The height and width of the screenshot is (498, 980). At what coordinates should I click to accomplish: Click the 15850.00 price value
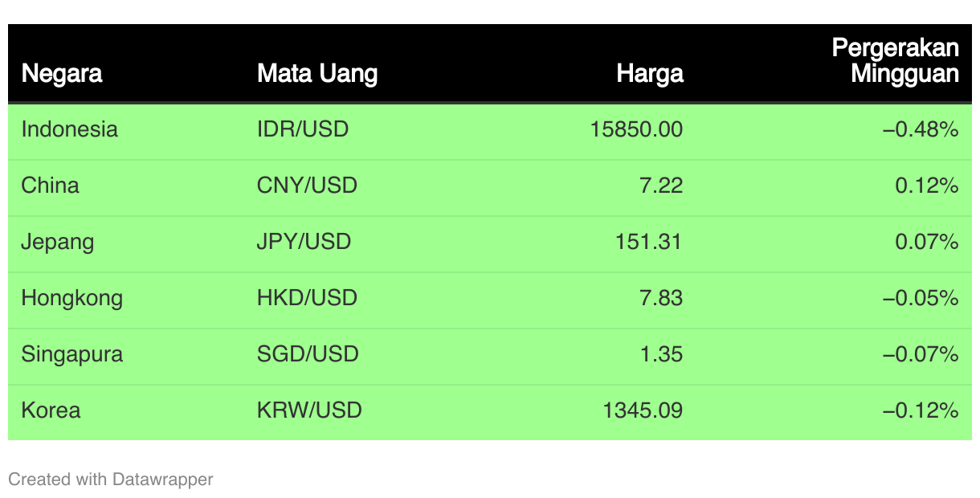click(636, 129)
